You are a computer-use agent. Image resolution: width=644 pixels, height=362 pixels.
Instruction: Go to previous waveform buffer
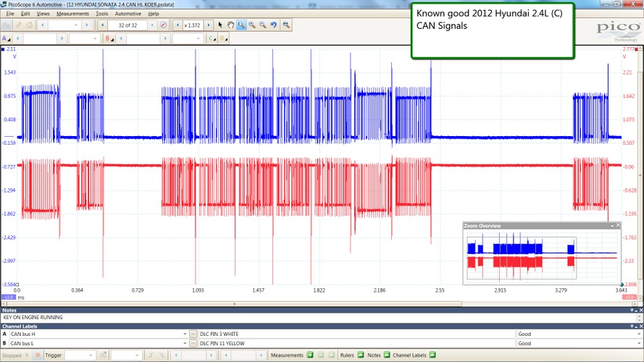click(x=103, y=25)
